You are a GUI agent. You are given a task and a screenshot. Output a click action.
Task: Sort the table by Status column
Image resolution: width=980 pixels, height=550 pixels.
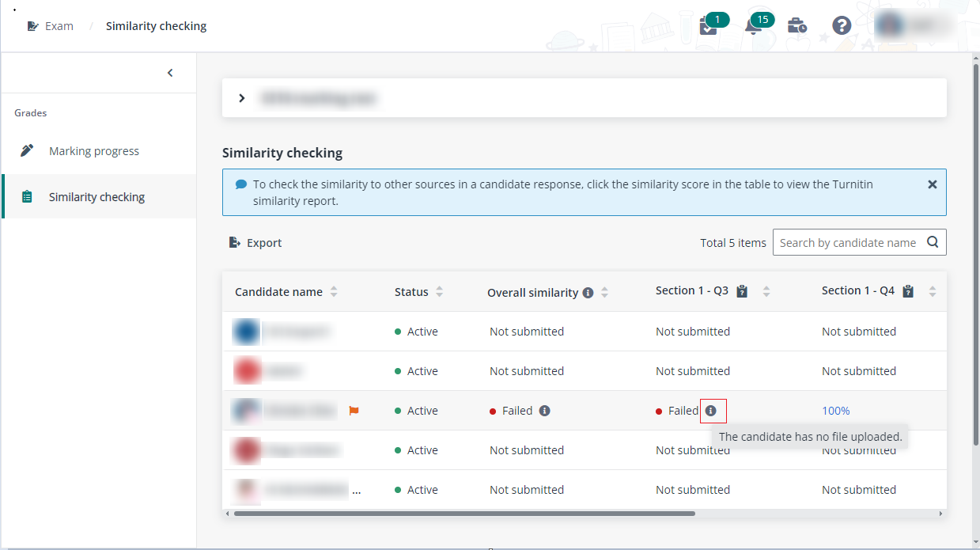pyautogui.click(x=439, y=292)
